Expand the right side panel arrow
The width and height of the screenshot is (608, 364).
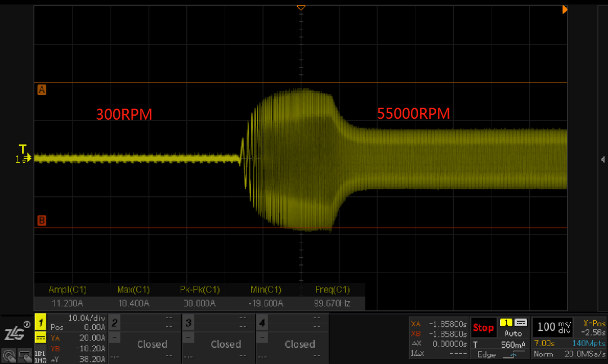(x=602, y=159)
